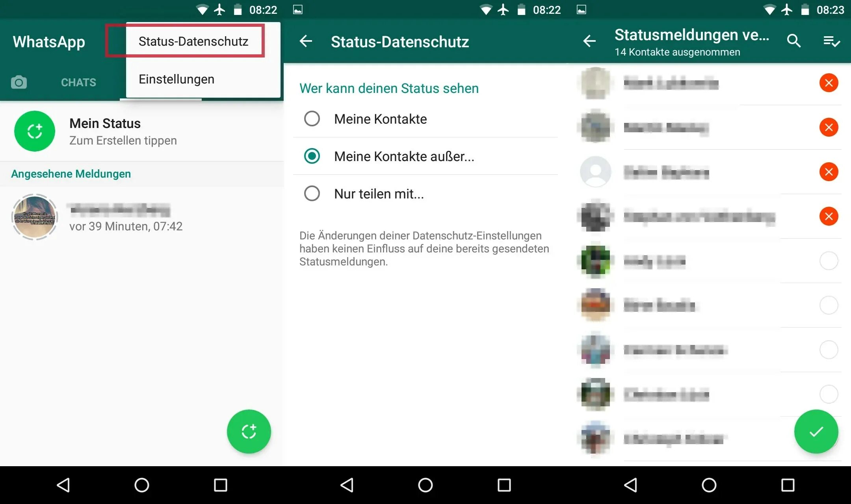This screenshot has width=851, height=504.
Task: Tap the angesehene Meldungen contact thumbnail
Action: click(x=33, y=214)
